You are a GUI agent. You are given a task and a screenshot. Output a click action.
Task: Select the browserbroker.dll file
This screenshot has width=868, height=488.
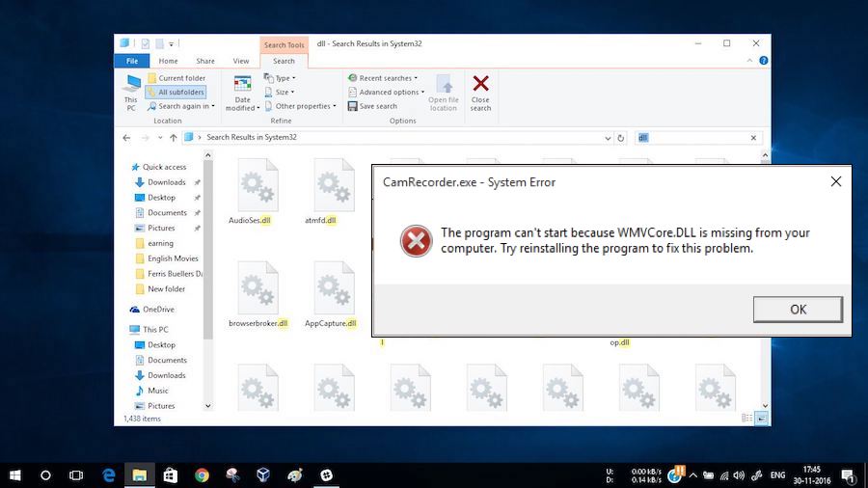coord(258,295)
